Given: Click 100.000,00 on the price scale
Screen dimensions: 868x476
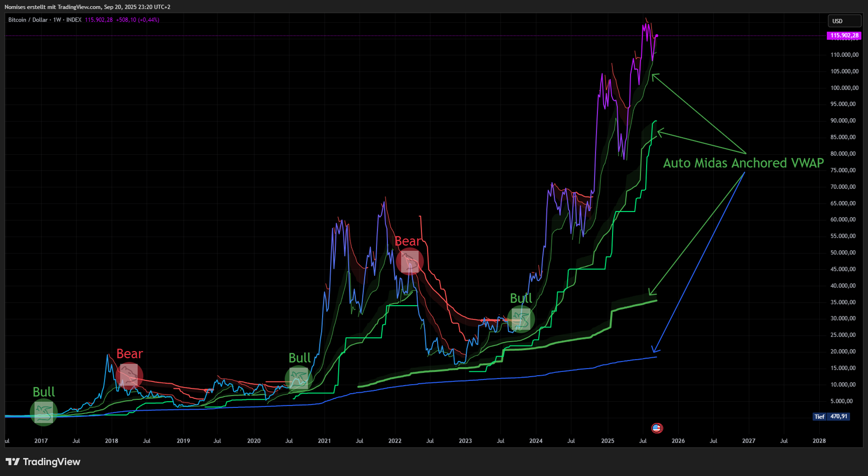Looking at the screenshot, I should coord(844,88).
